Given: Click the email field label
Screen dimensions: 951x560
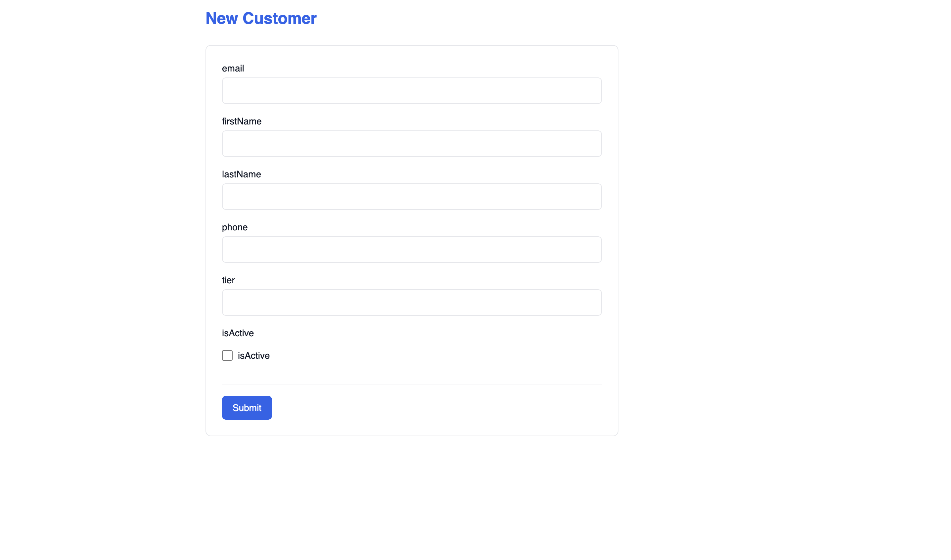Looking at the screenshot, I should coord(233,68).
